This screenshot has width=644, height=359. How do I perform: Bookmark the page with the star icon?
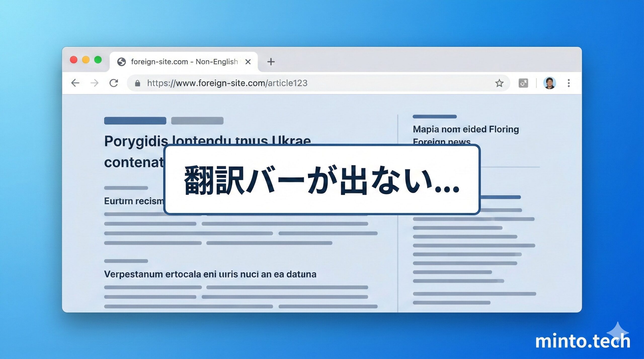(499, 83)
